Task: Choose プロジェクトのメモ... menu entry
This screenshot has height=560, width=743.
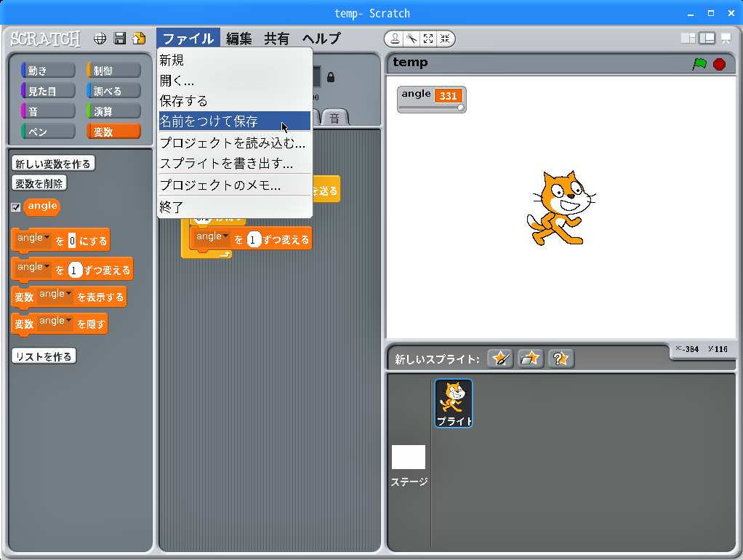Action: pyautogui.click(x=235, y=185)
